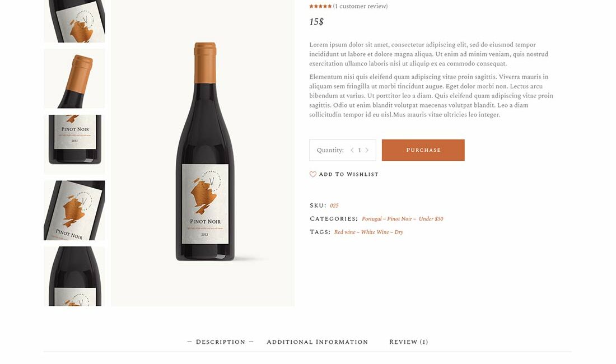Screen dimensions: 616x364
Task: Select the Pinot Noir 2013 label thumbnail
Action: [x=74, y=144]
